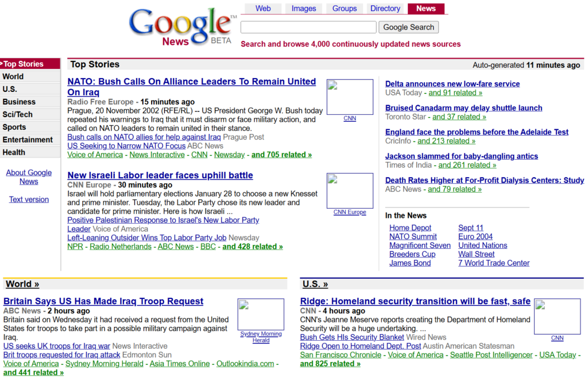This screenshot has width=588, height=377.
Task: Open the NATO story image thumbnail
Action: coord(350,97)
